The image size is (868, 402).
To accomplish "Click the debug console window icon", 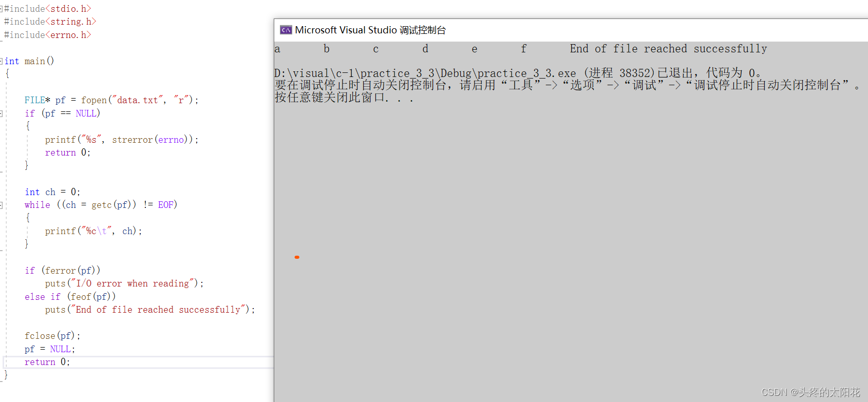I will point(286,30).
